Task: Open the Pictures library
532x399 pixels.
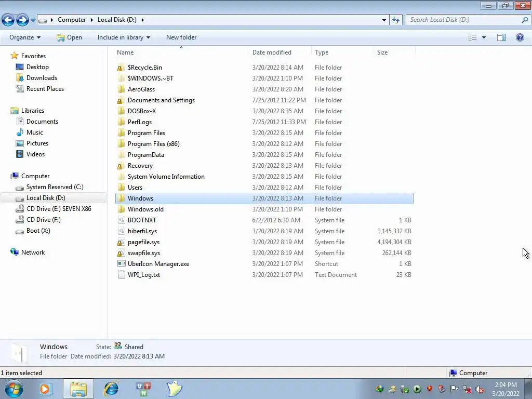Action: [37, 143]
